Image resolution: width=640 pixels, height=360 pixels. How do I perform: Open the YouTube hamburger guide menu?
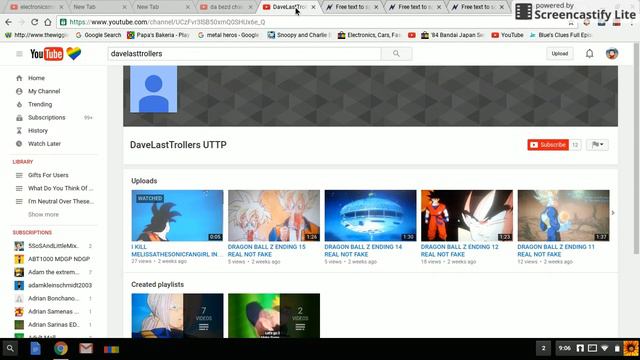pyautogui.click(x=19, y=54)
